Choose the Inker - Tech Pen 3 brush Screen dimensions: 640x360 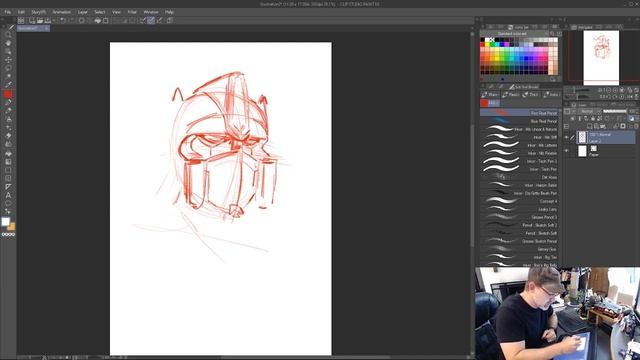pos(519,161)
